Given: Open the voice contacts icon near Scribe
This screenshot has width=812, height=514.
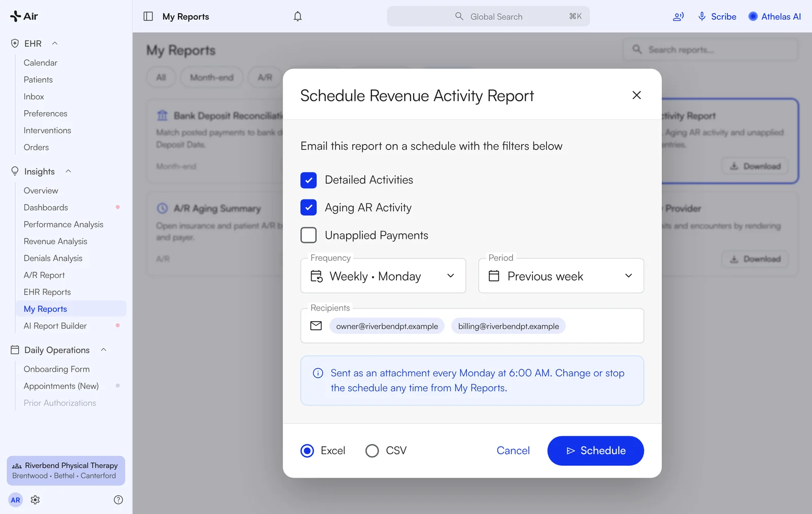Looking at the screenshot, I should (x=678, y=17).
